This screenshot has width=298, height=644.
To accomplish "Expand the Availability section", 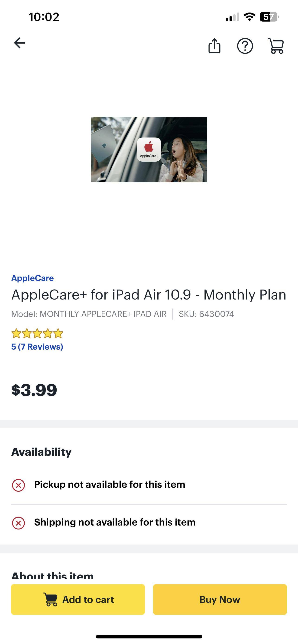I will click(x=41, y=451).
